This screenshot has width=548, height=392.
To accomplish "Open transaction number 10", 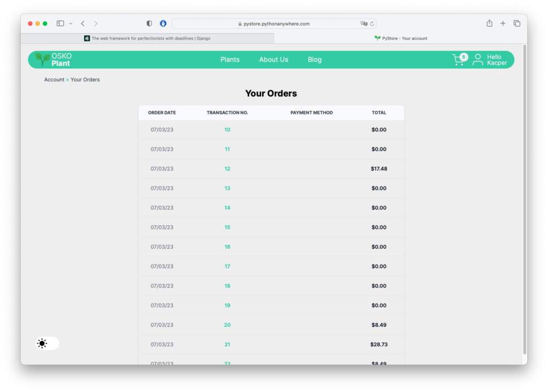I will [227, 129].
